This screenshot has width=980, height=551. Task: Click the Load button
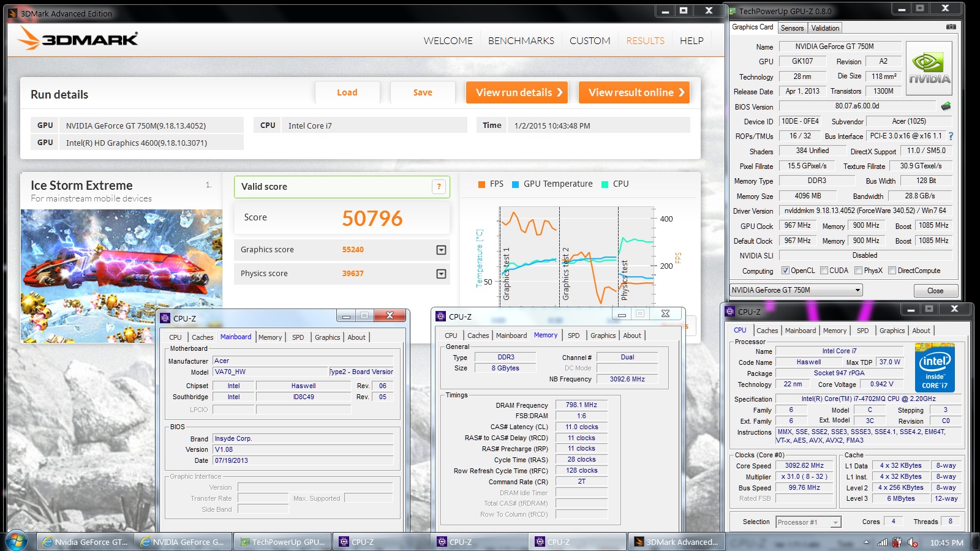point(347,92)
